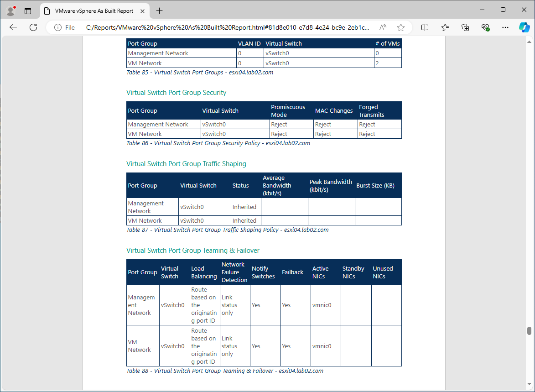
Task: Open the browser profile icon
Action: coord(11,11)
